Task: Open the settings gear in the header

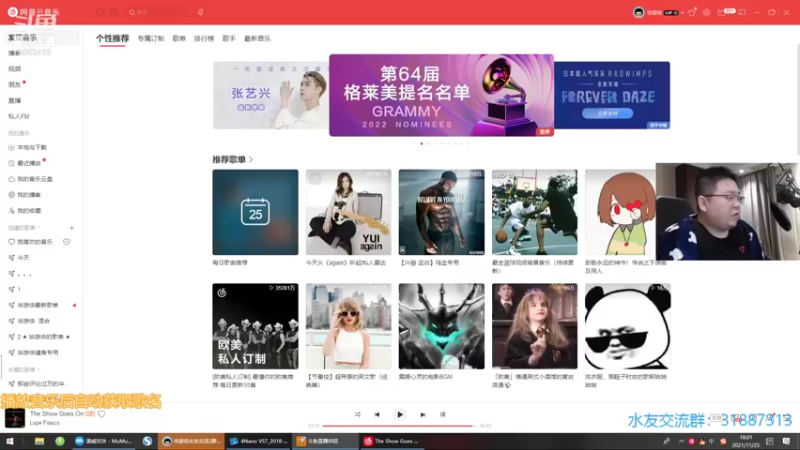Action: [x=707, y=12]
